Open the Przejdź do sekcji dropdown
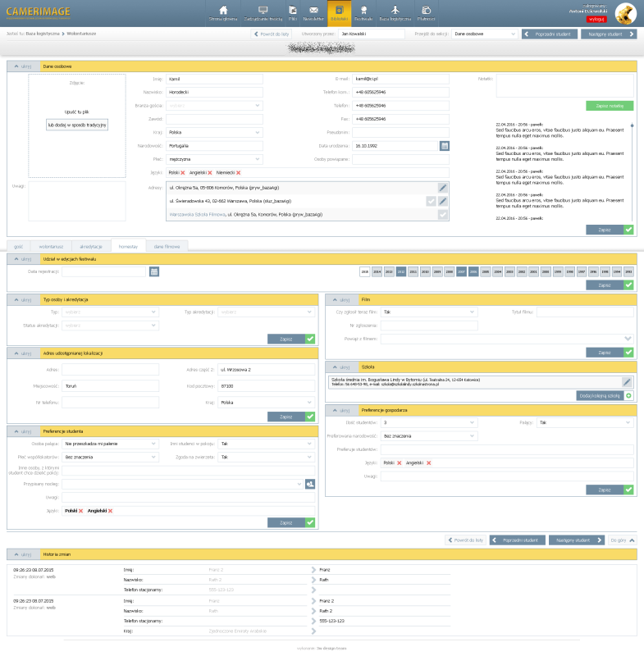This screenshot has width=644, height=656. tap(484, 34)
